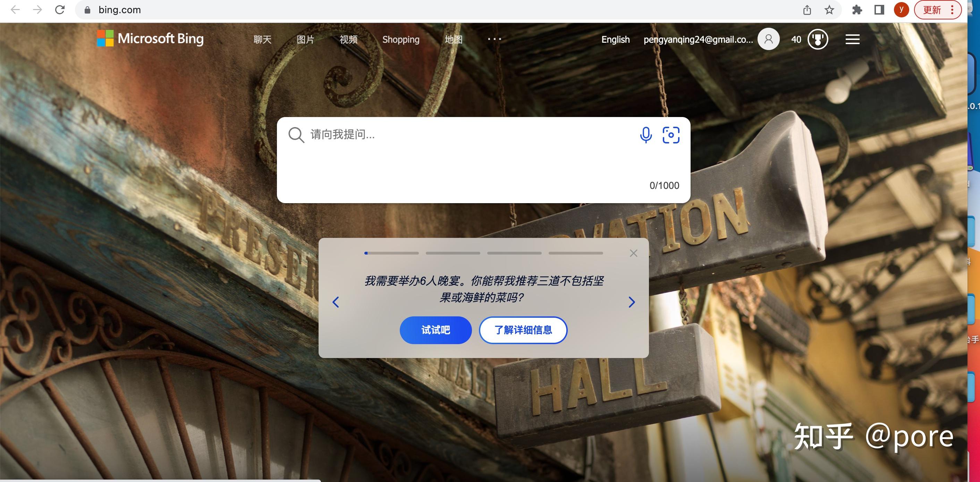Open the hamburger settings menu
The image size is (980, 482).
pyautogui.click(x=852, y=39)
